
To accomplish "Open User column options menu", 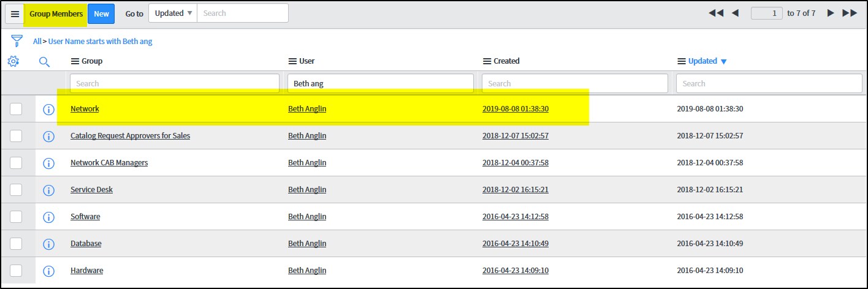I will click(x=292, y=61).
